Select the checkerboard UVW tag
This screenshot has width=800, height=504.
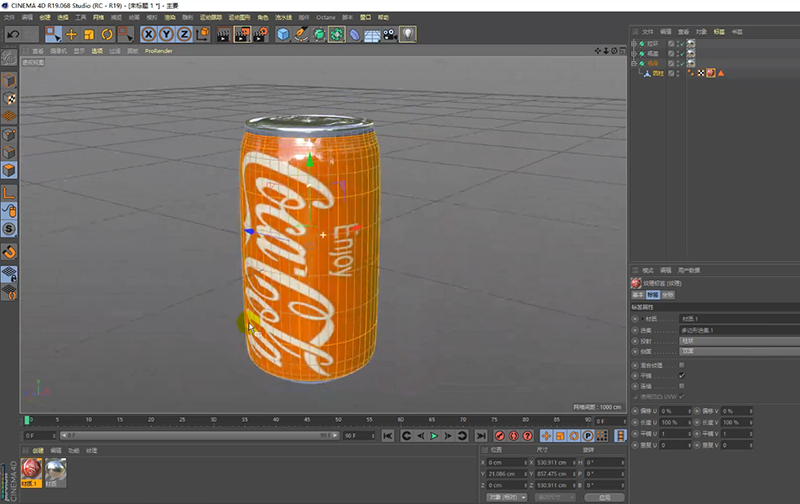(701, 73)
